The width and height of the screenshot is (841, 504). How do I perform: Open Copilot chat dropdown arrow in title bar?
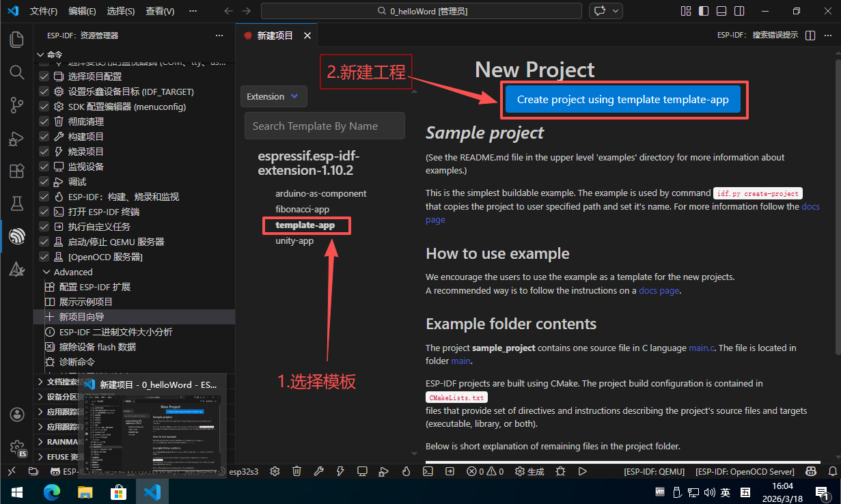tap(616, 11)
